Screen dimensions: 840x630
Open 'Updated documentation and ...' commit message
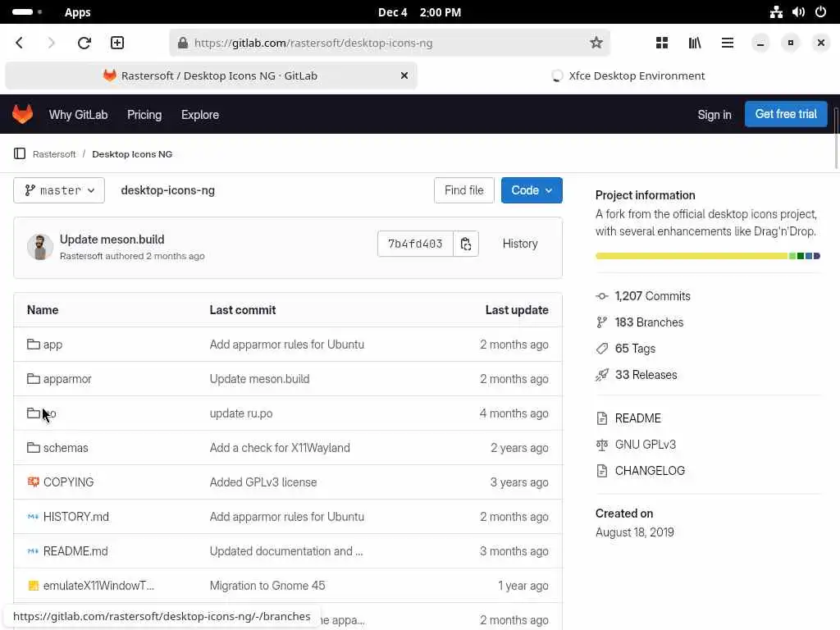click(x=286, y=550)
